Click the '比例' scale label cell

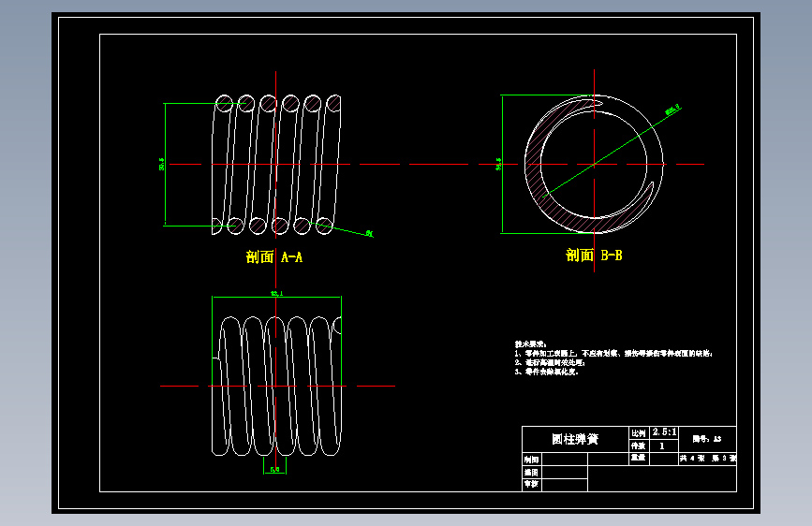(x=639, y=432)
